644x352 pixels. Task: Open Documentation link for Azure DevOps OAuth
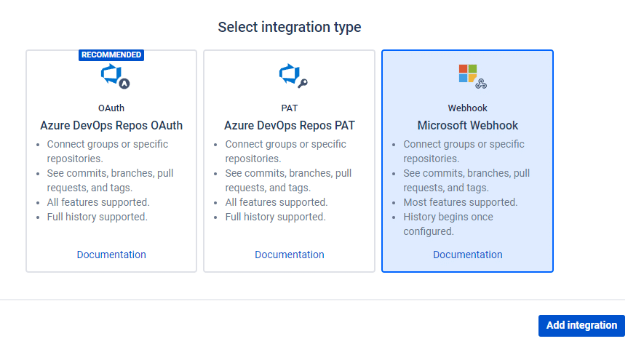click(111, 255)
